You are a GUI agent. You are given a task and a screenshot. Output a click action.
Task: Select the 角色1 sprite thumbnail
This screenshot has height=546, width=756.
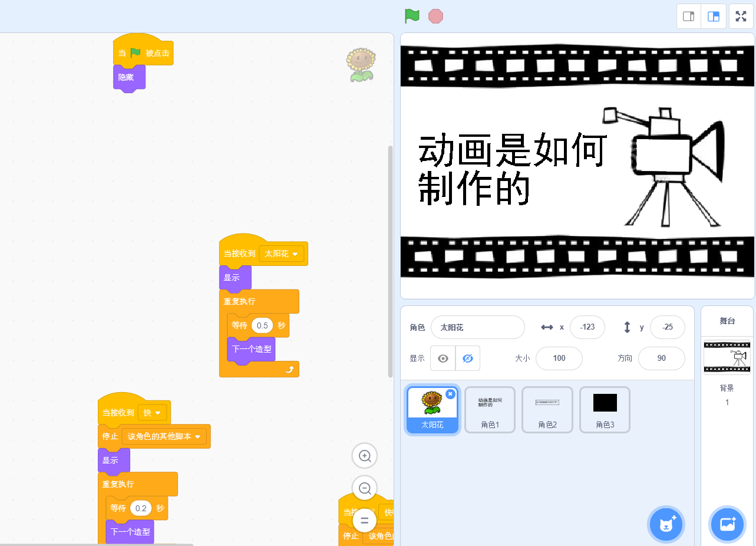point(490,410)
